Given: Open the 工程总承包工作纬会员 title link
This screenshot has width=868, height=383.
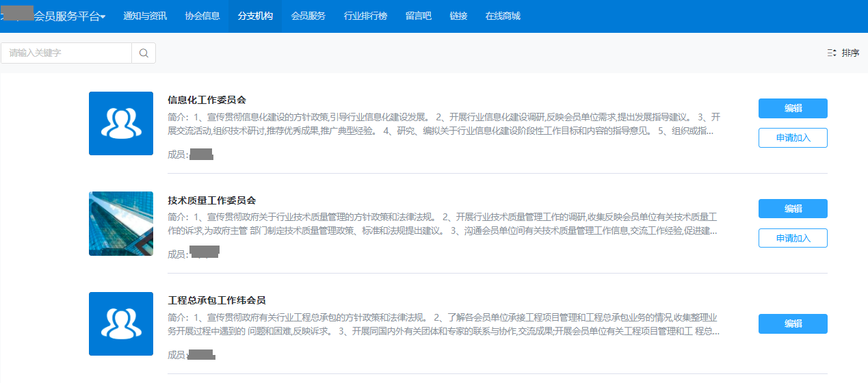Looking at the screenshot, I should tap(217, 300).
